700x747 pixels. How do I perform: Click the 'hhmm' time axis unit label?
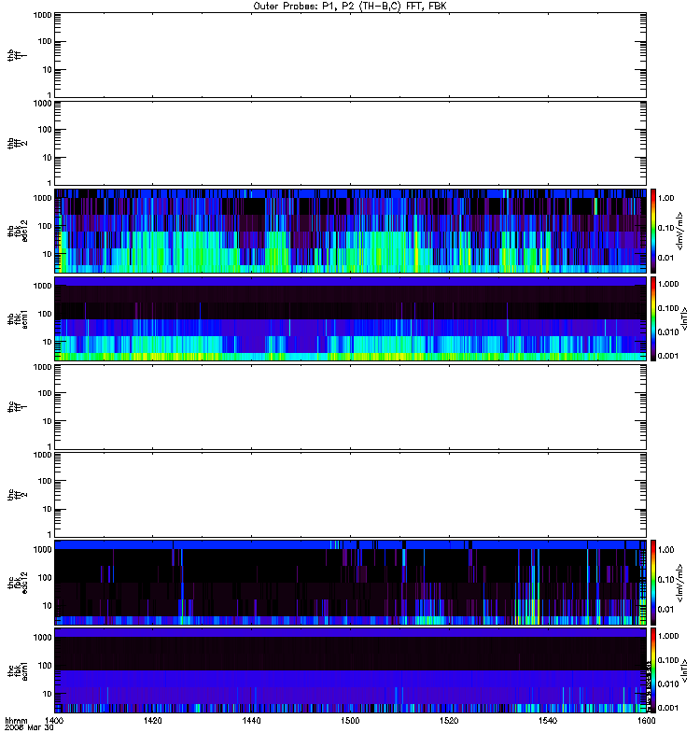tap(16, 721)
